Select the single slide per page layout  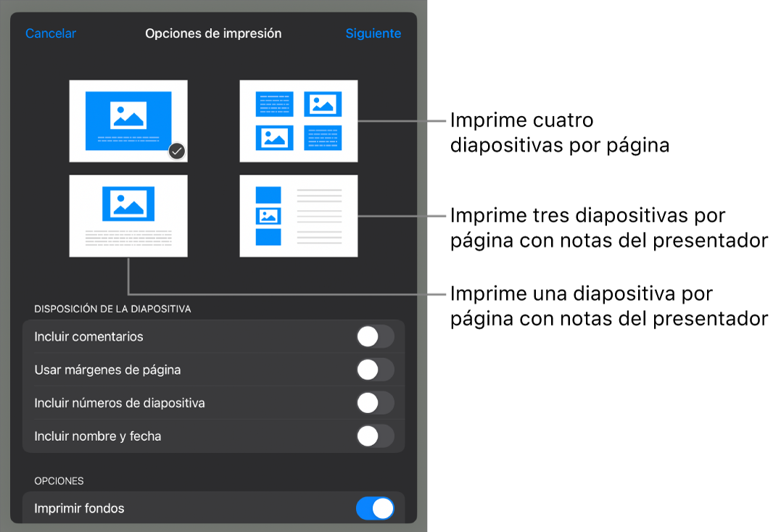click(128, 121)
